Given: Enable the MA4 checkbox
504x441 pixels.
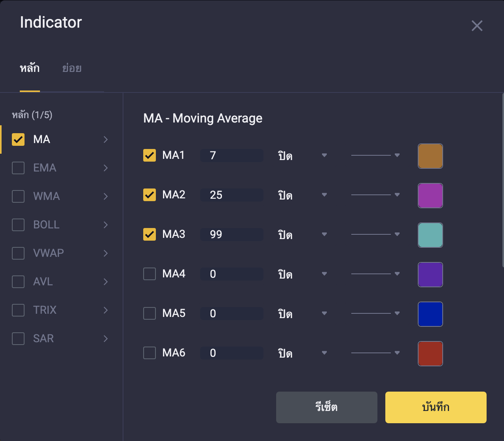Looking at the screenshot, I should (x=150, y=274).
